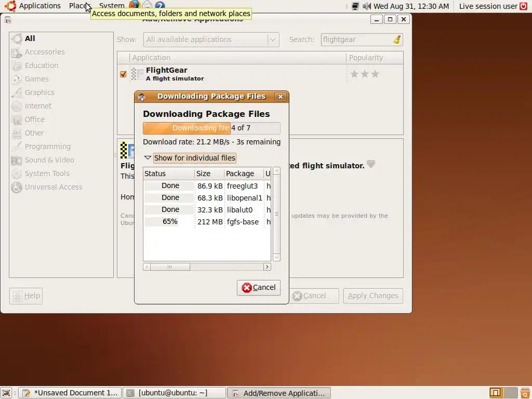Image resolution: width=532 pixels, height=399 pixels.
Task: Select the libalut0 package row
Action: point(207,210)
